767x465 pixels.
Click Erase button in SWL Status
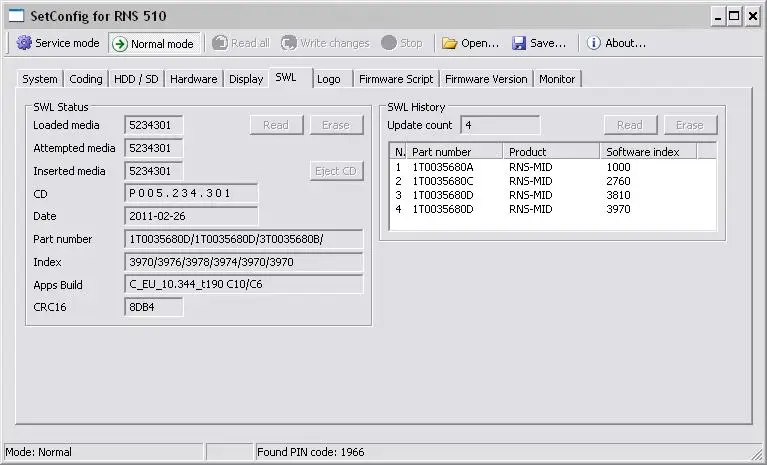(337, 125)
